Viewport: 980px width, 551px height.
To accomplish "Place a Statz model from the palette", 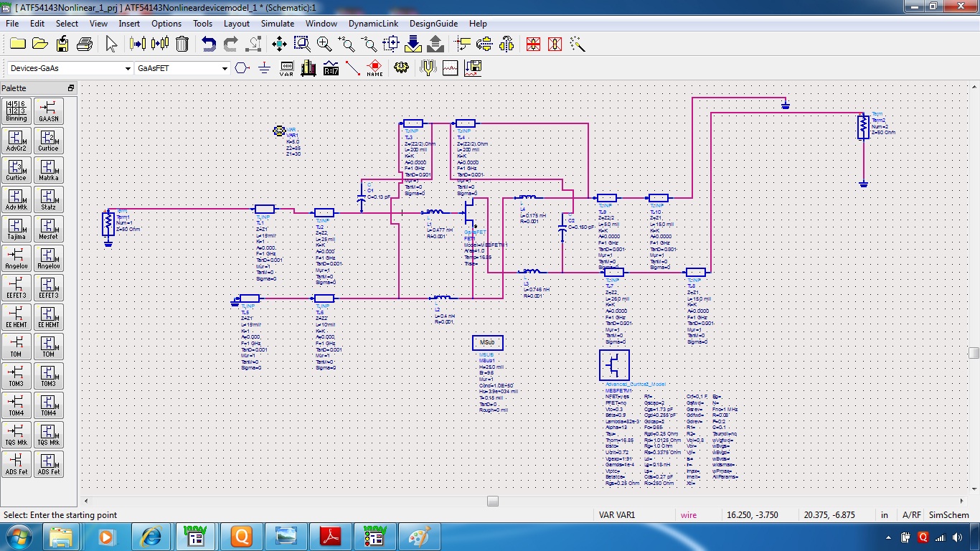I will point(48,199).
